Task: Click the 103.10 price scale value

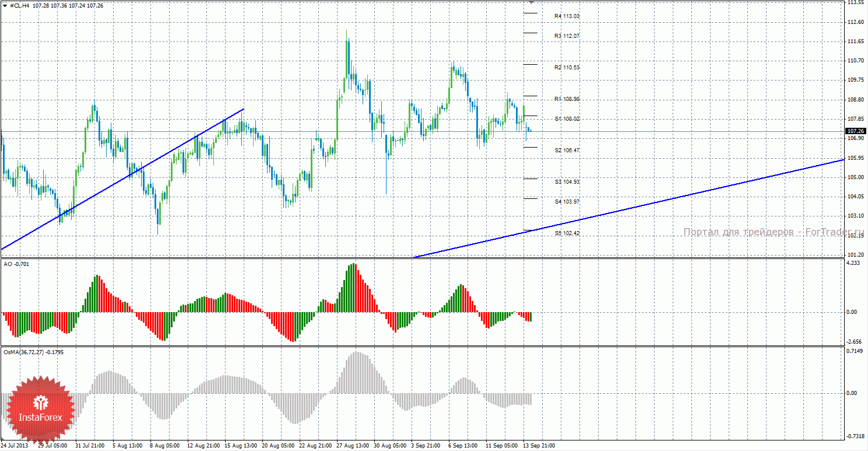Action: (855, 216)
